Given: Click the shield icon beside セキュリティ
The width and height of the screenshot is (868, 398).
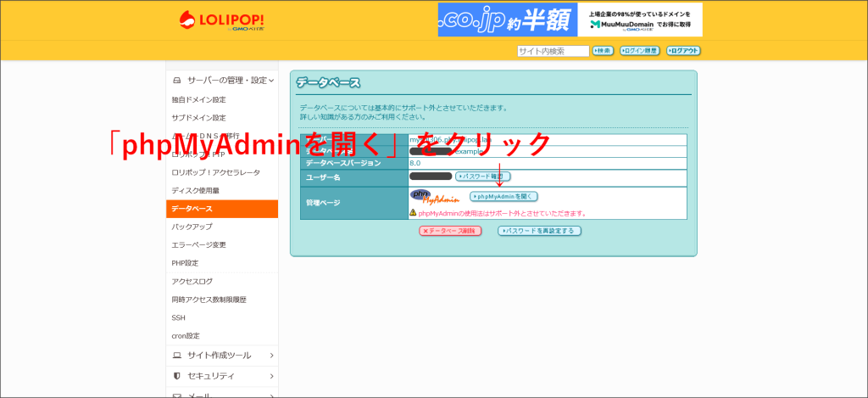Looking at the screenshot, I should [x=177, y=376].
